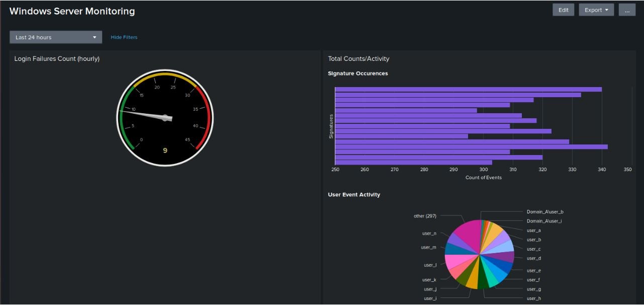Click the 340 tick on the x-axis
The image size is (644, 305).
pyautogui.click(x=602, y=170)
